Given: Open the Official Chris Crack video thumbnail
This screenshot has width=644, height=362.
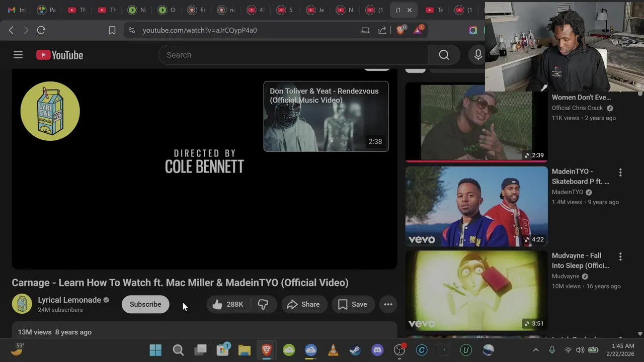Looking at the screenshot, I should point(476,123).
